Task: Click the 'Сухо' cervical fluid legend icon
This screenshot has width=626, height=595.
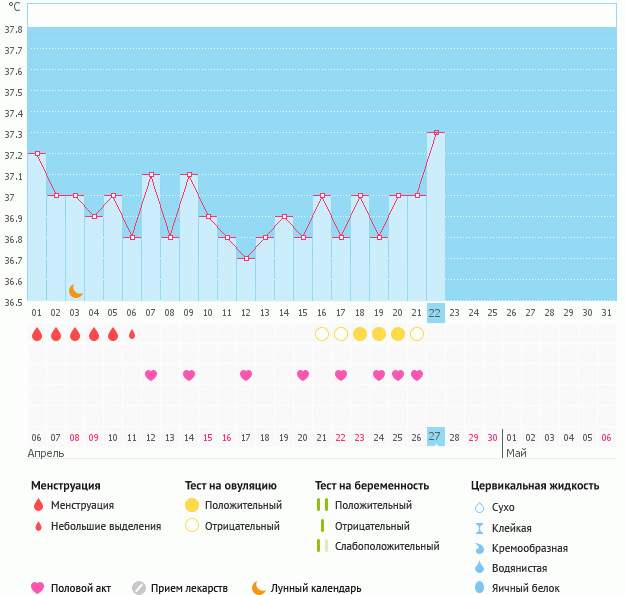Action: [479, 508]
